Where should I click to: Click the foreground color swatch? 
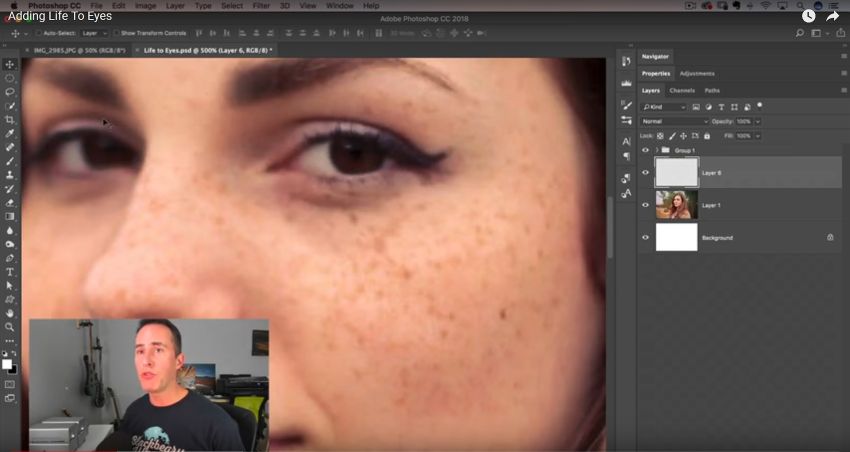(8, 364)
